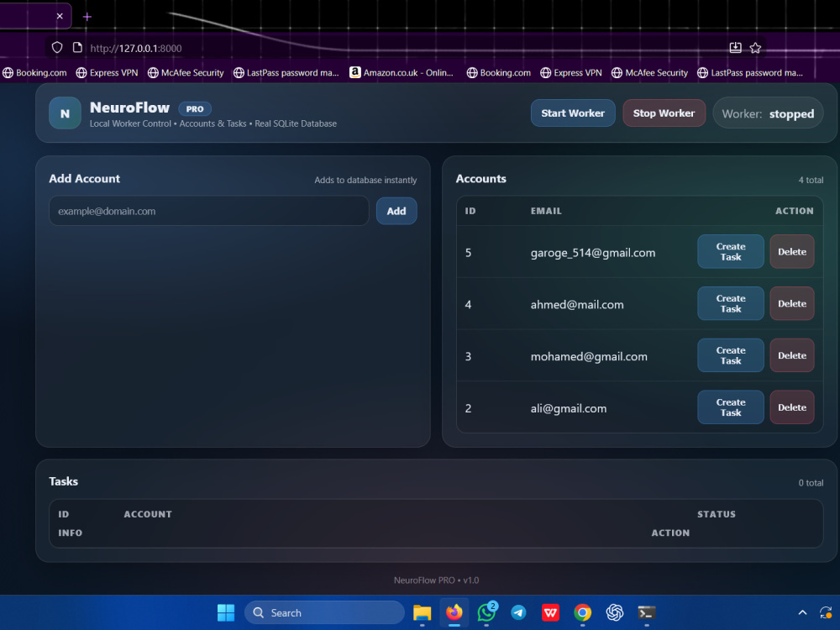
Task: Select the mohamed@gmail.com email text
Action: [x=589, y=356]
